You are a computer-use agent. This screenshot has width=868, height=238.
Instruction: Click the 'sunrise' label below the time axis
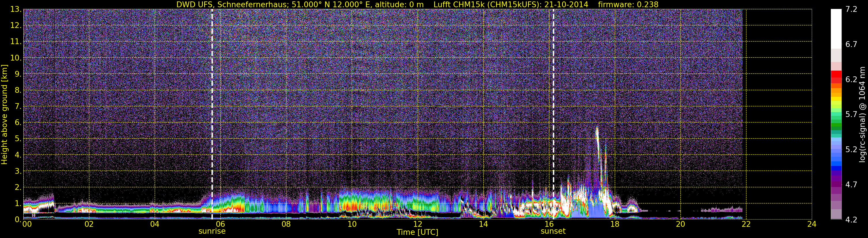click(x=212, y=231)
